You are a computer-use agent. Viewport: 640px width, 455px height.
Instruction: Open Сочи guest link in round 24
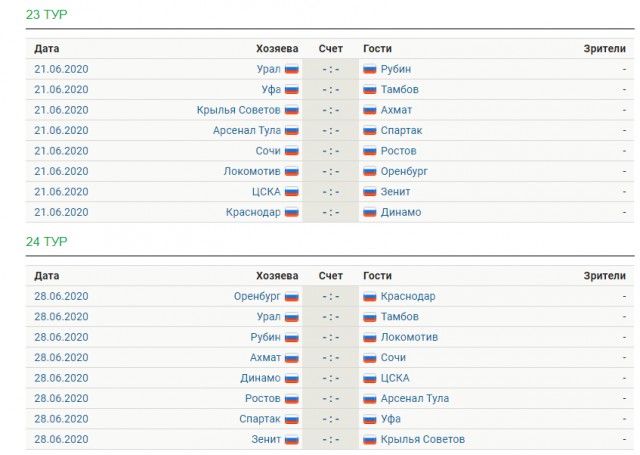pos(393,357)
